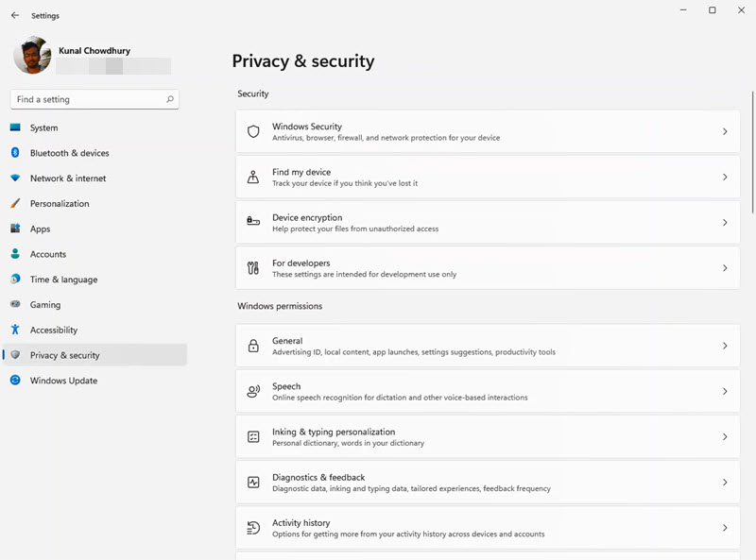Click the Time & language globe icon
The image size is (756, 560).
pyautogui.click(x=15, y=279)
